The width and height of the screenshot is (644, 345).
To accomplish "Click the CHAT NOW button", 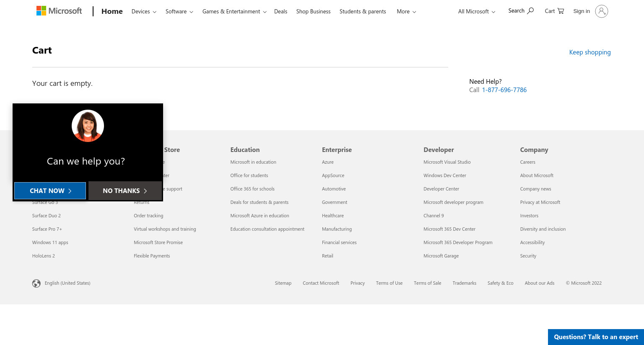I will 50,191.
